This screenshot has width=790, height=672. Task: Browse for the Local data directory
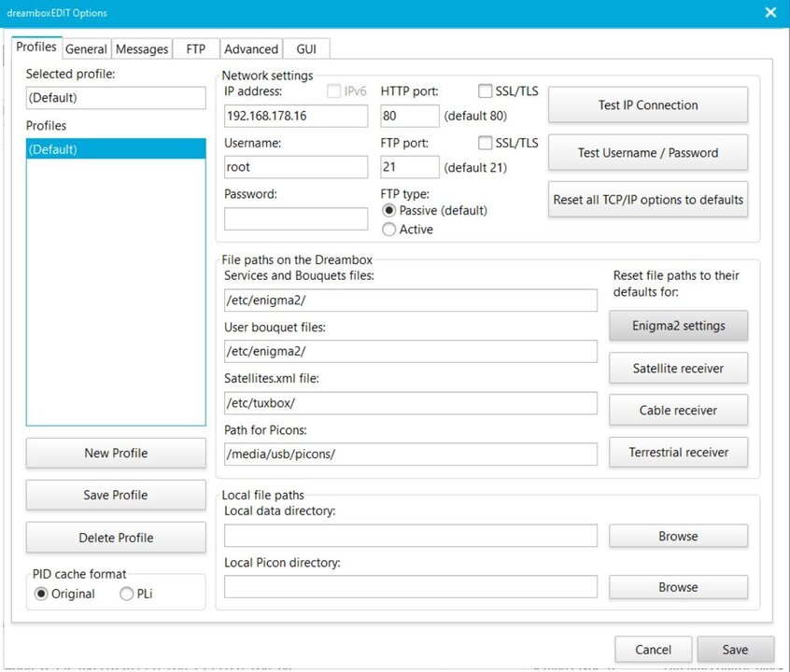click(678, 536)
